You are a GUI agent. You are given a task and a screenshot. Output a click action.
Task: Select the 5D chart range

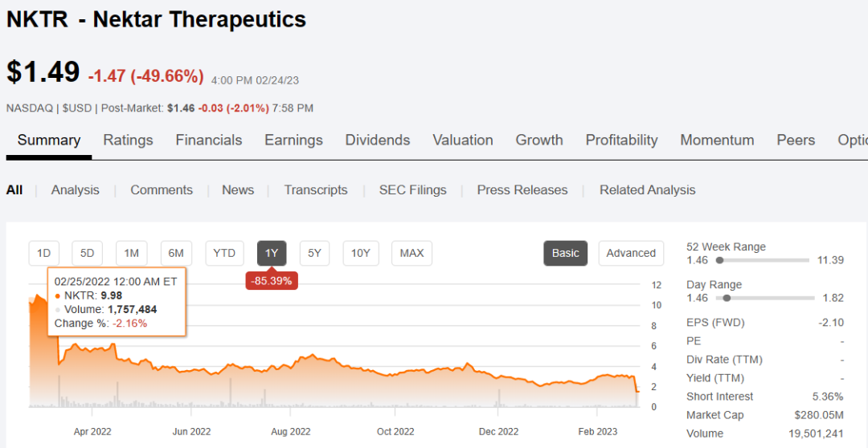[x=87, y=253]
